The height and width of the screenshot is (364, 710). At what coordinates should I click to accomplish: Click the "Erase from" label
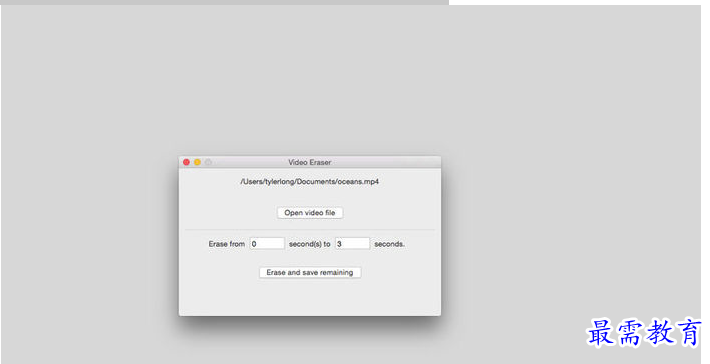click(x=226, y=244)
